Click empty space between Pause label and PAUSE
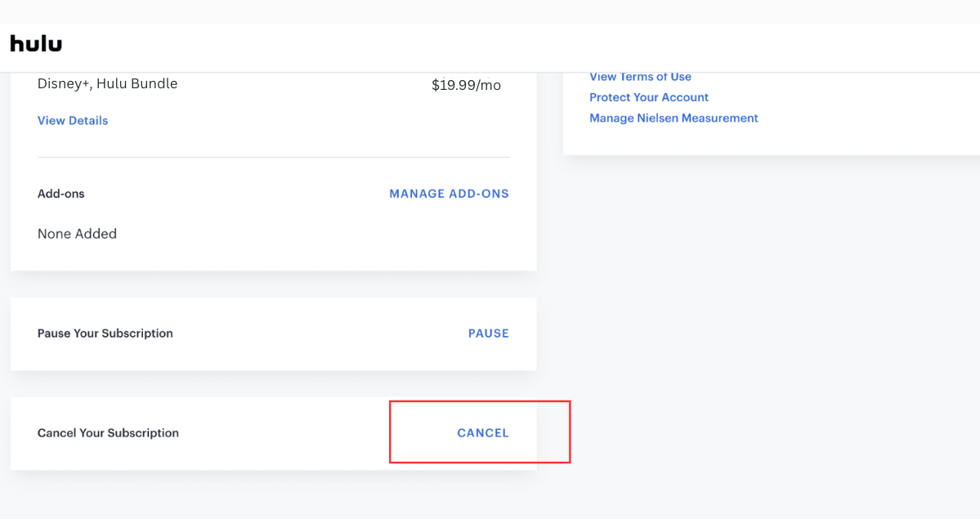Image resolution: width=980 pixels, height=519 pixels. tap(319, 333)
